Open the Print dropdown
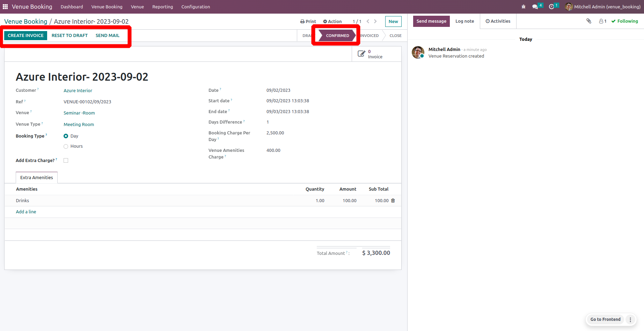This screenshot has width=644, height=331. point(308,21)
